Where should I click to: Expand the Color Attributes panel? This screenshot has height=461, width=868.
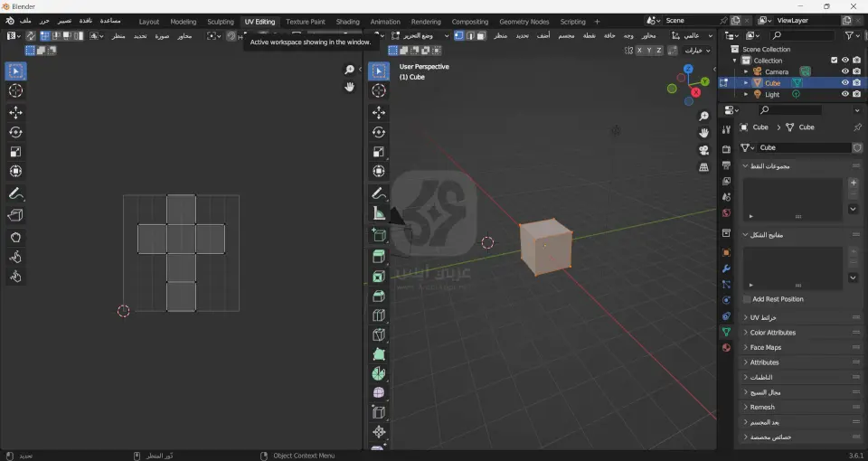click(x=774, y=333)
